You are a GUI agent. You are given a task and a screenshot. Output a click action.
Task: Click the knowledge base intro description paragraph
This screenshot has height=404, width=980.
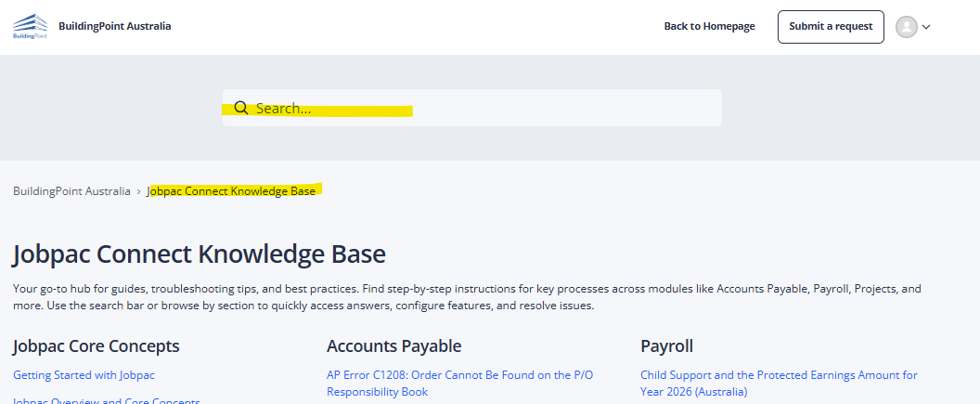click(464, 297)
